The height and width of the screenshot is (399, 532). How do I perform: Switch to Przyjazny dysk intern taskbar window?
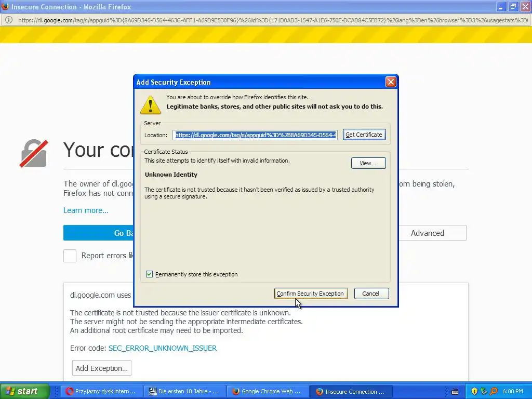point(101,391)
